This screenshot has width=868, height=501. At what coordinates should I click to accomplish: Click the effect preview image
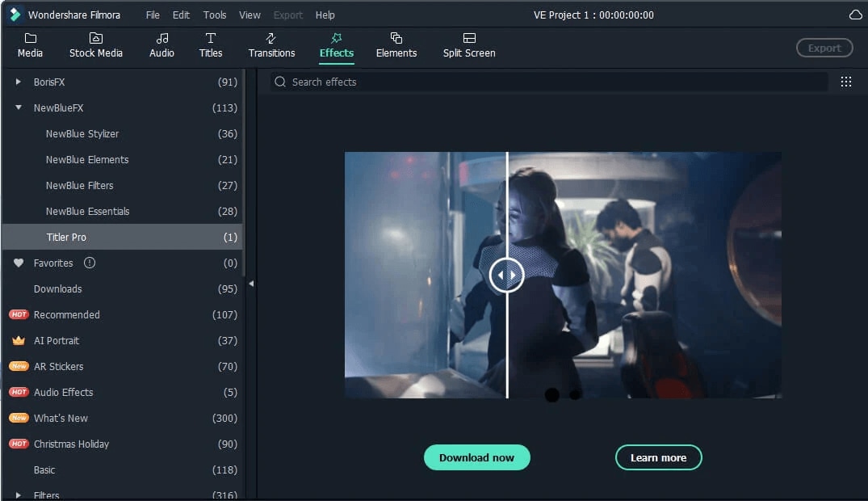click(563, 275)
